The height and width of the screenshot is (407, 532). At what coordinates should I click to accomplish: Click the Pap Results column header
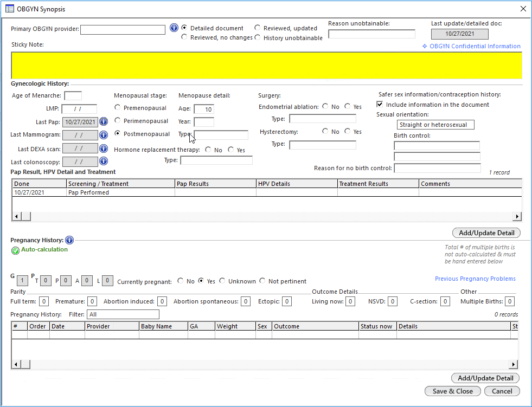click(x=215, y=184)
